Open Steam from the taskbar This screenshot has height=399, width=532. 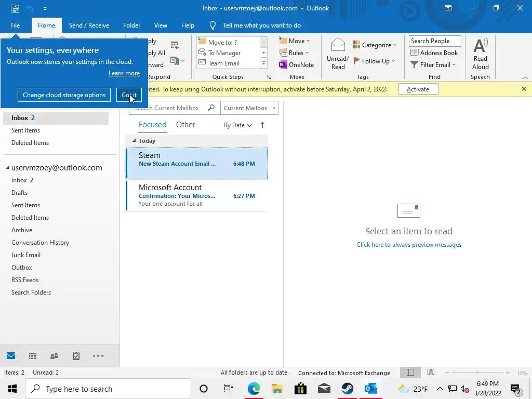point(348,389)
